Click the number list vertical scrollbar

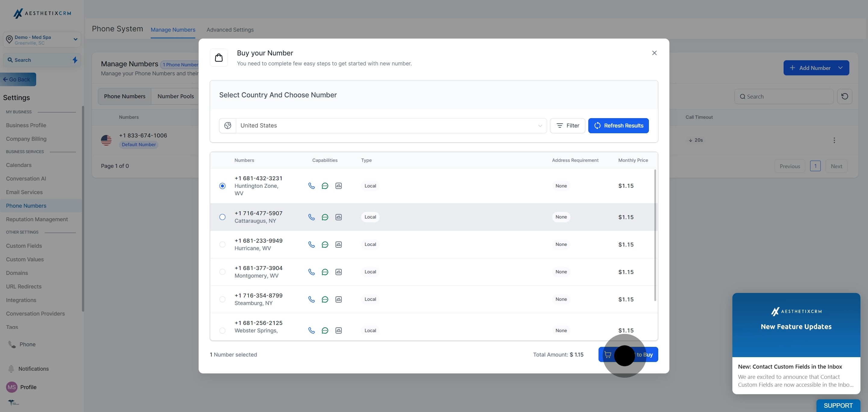point(655,236)
